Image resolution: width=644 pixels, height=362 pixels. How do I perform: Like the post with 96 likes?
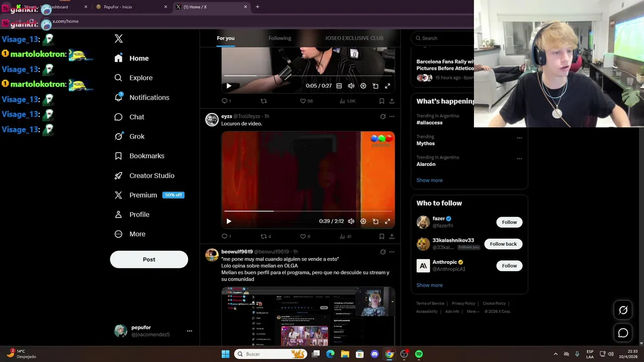click(306, 101)
